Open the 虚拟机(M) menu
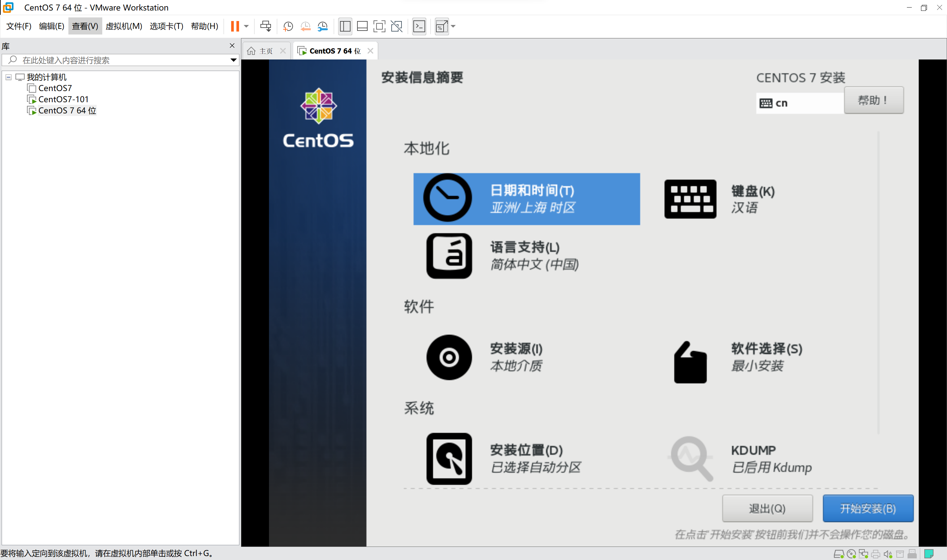Screen dimensions: 947x560 pyautogui.click(x=123, y=26)
